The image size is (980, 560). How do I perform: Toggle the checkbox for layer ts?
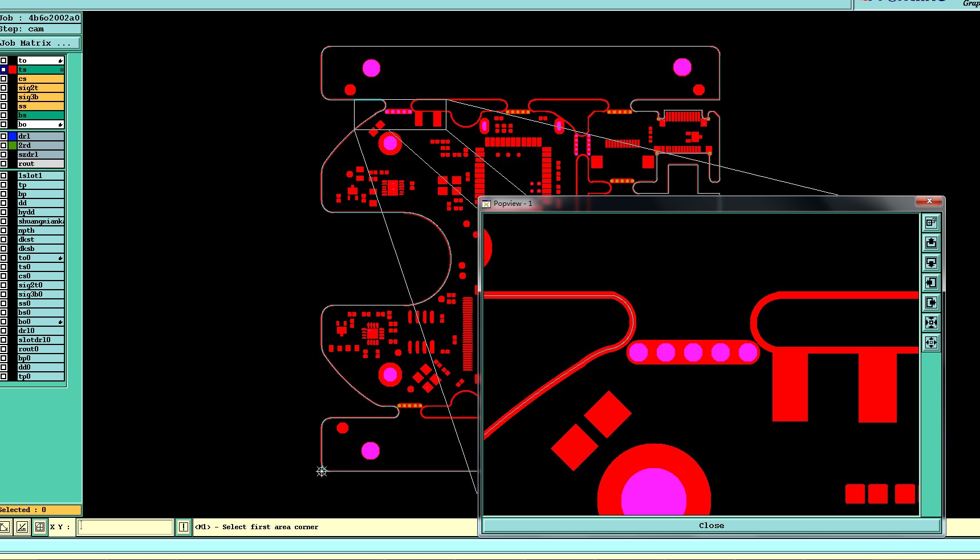tap(3, 70)
